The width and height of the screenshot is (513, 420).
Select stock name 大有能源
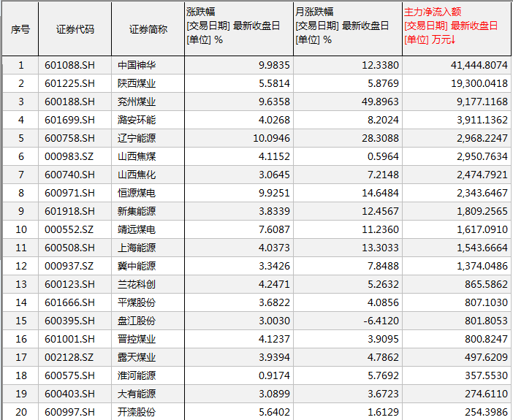[x=137, y=394]
